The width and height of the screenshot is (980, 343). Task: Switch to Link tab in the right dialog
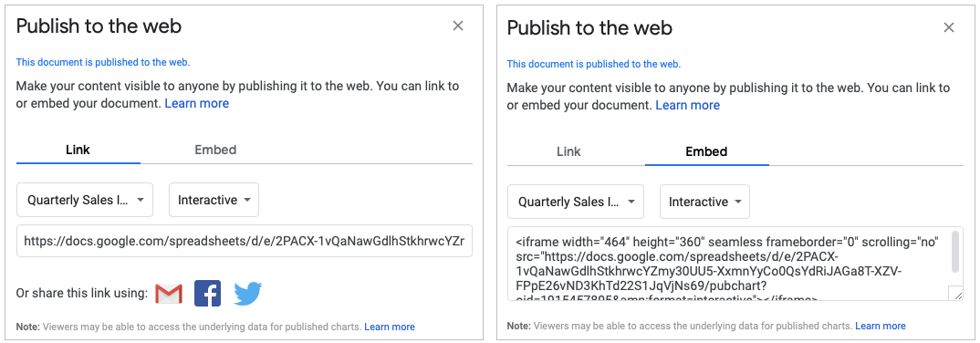point(568,151)
